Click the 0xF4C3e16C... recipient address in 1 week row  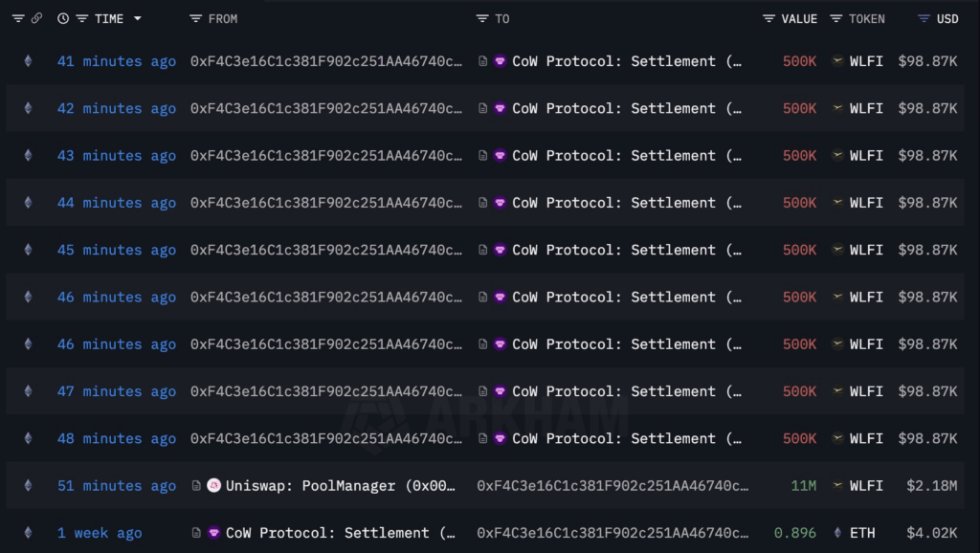pos(612,533)
